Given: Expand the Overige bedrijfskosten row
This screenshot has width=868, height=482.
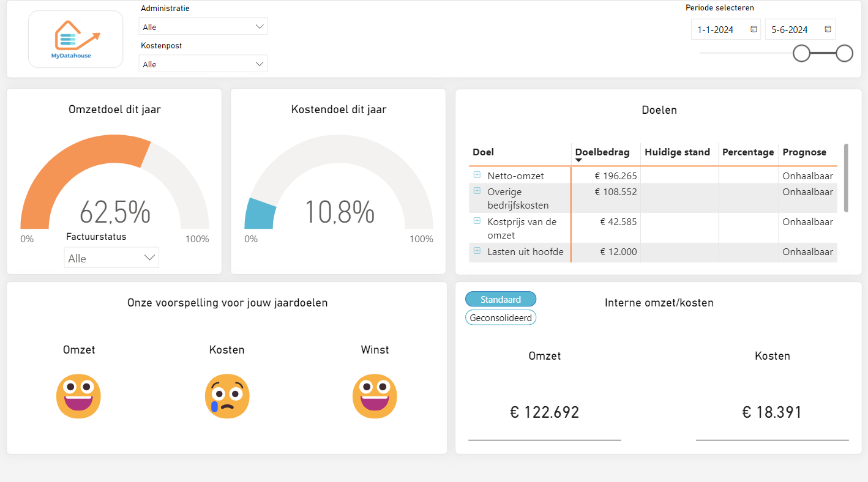Looking at the screenshot, I should [477, 191].
